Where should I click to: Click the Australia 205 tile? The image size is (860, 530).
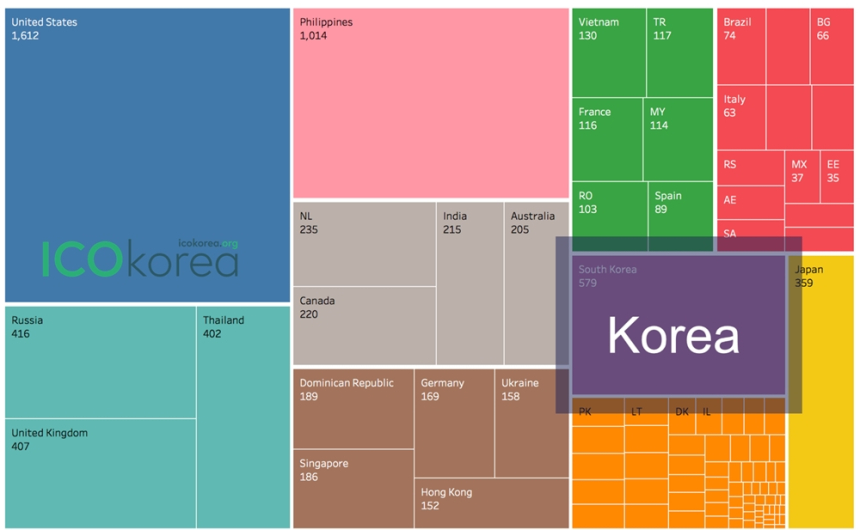coord(536,284)
